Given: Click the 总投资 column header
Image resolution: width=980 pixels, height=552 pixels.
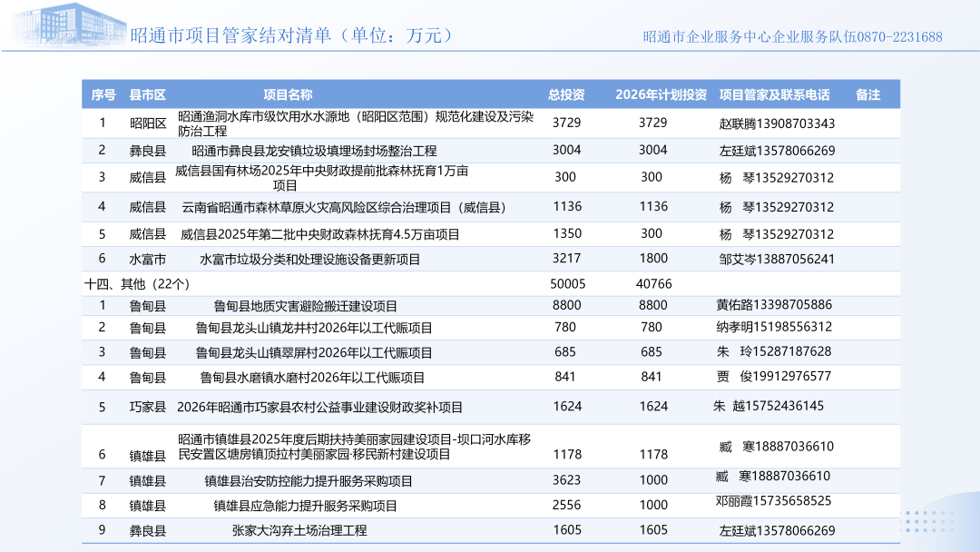Looking at the screenshot, I should coord(566,95).
